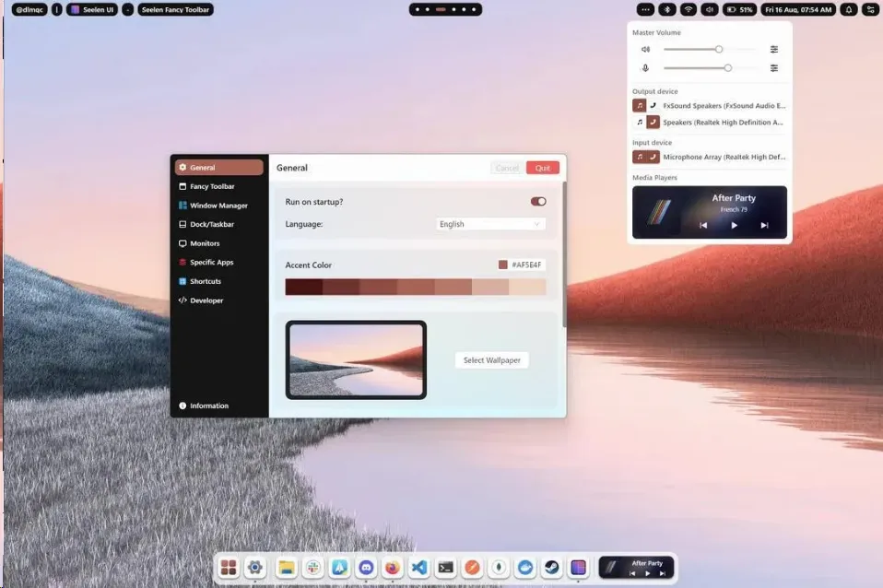Open the Fancy Toolbar settings section
This screenshot has height=588, width=883.
[218, 186]
